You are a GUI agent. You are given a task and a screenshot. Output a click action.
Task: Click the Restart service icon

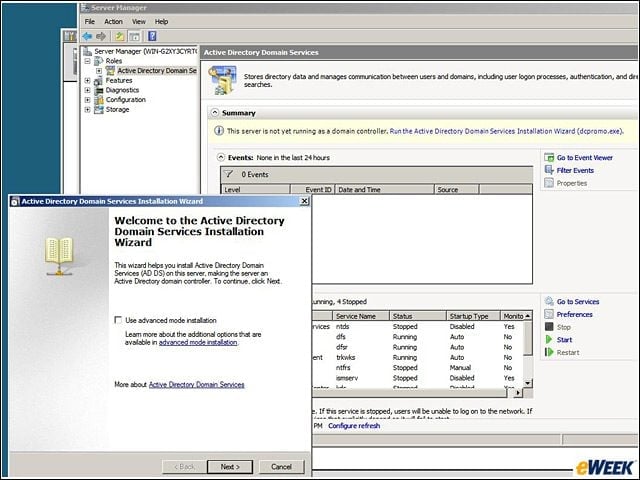click(x=549, y=352)
